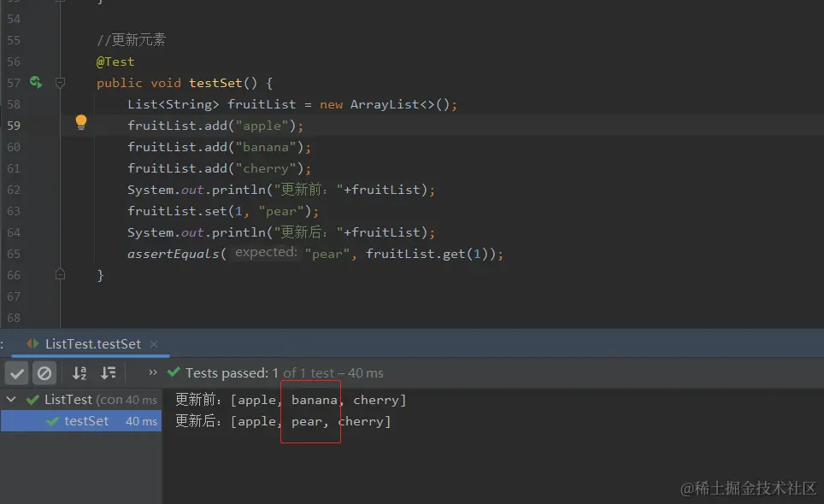
Task: Toggle Show Passed tests checkmark button
Action: click(17, 373)
